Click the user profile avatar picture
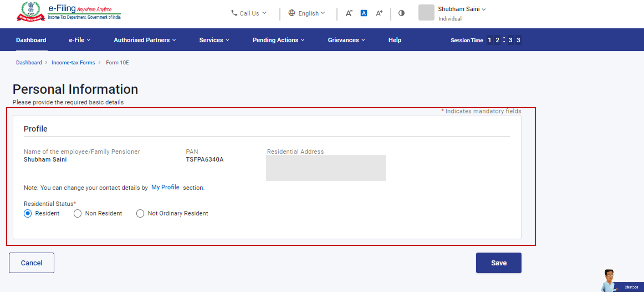Screen dimensions: 644x292 426,13
